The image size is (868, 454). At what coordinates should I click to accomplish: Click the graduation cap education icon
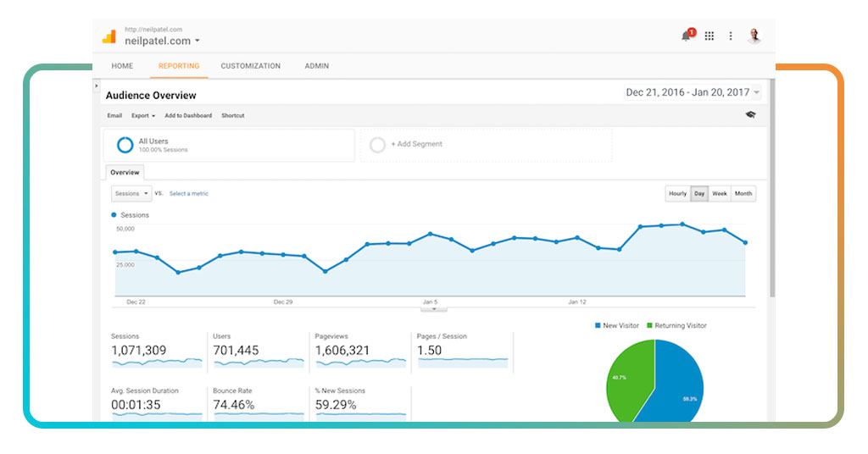[750, 115]
